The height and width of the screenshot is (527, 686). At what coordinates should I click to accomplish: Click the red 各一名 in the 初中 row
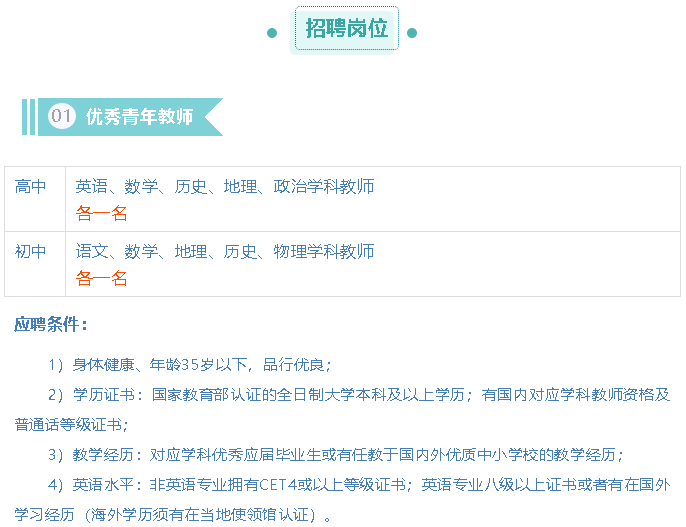point(101,278)
